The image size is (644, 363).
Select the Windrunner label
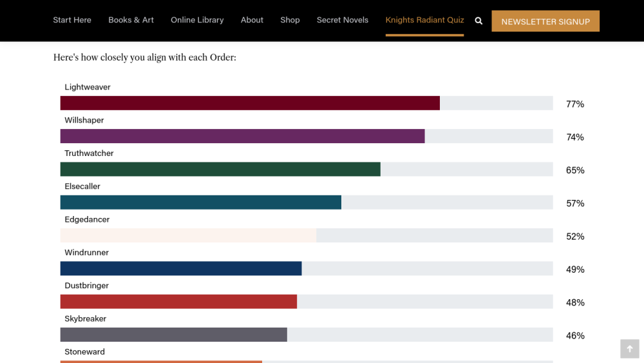[x=87, y=252]
